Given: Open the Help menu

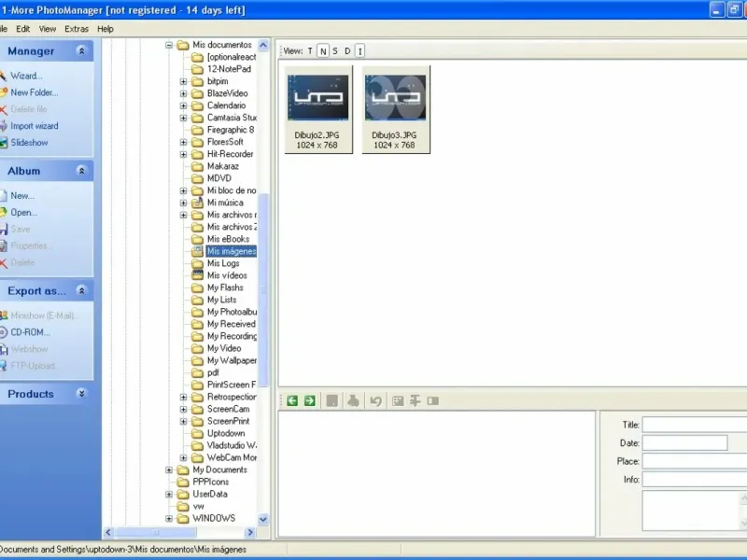Looking at the screenshot, I should (106, 29).
